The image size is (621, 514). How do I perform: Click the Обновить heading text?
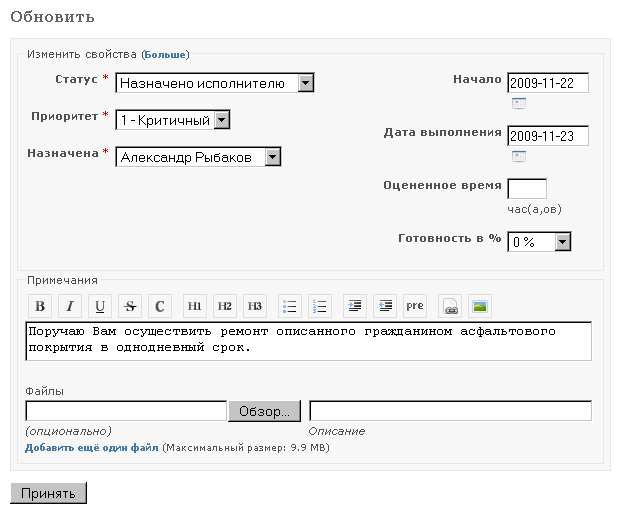pos(52,17)
